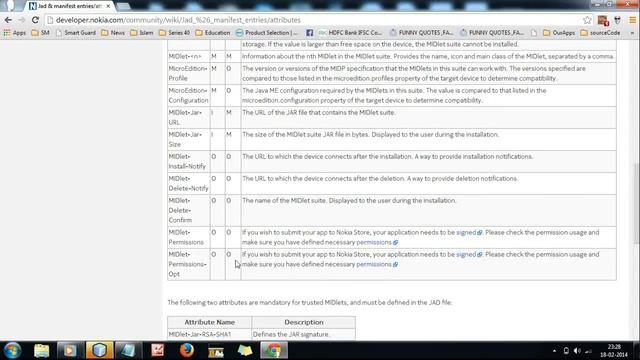Image resolution: width=640 pixels, height=360 pixels.
Task: Click the MIDlet-Jar-URL attribute cell
Action: point(189,118)
